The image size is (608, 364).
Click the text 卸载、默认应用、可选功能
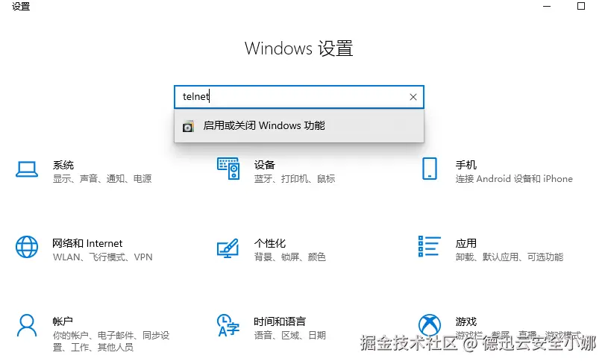(510, 257)
